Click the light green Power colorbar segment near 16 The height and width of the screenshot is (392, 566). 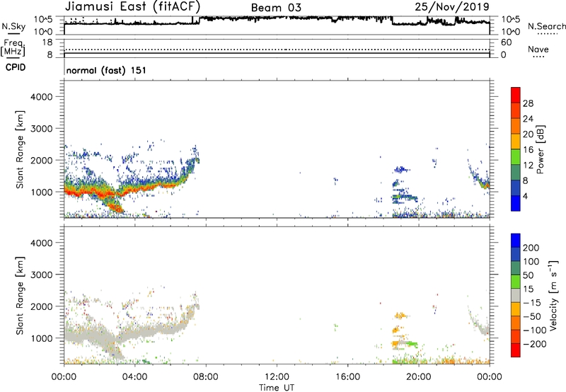point(516,156)
